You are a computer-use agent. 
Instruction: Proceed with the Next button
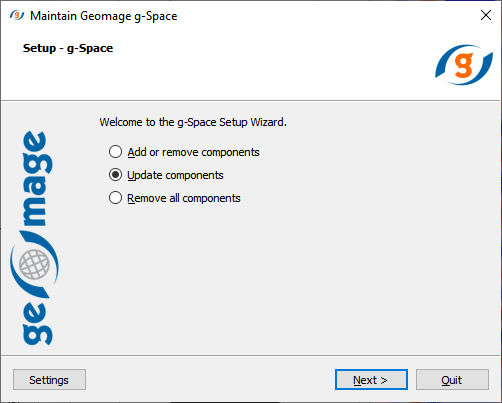371,380
